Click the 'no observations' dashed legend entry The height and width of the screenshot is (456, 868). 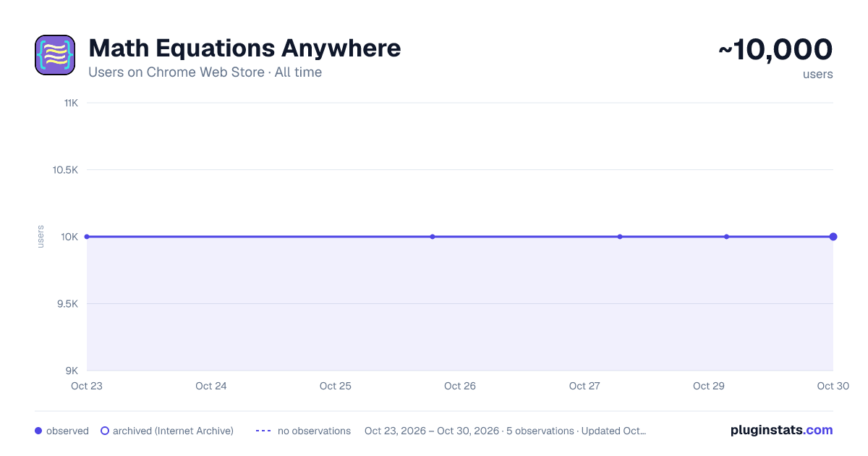point(303,431)
